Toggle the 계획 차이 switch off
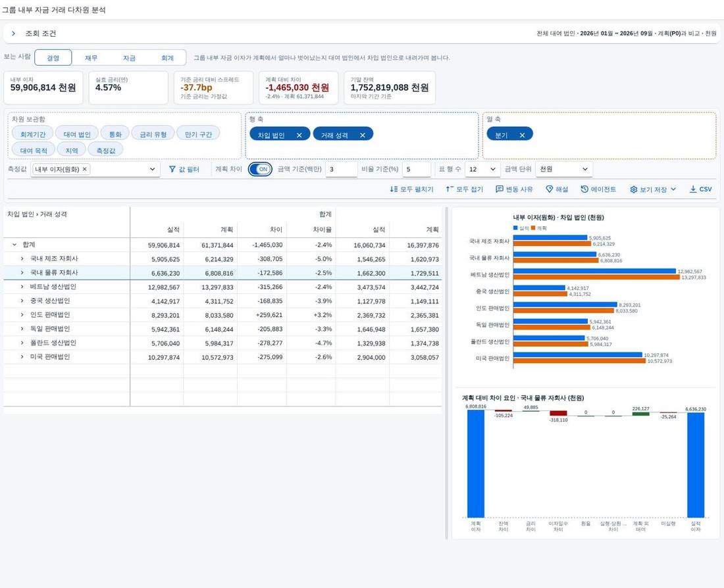The width and height of the screenshot is (724, 588). 261,170
